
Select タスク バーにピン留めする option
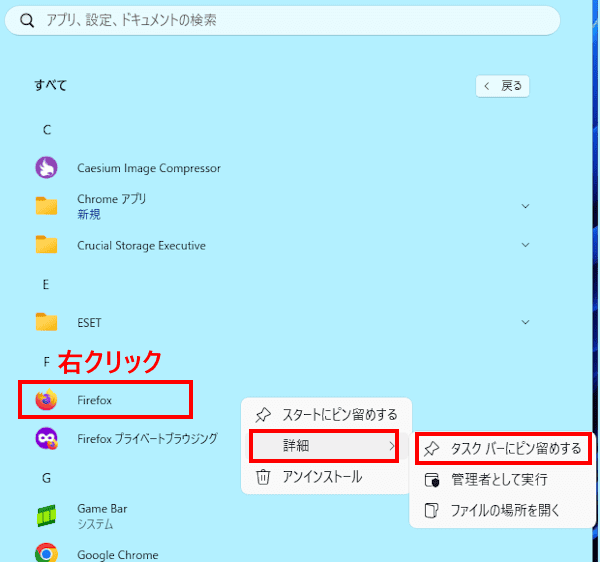tap(503, 448)
